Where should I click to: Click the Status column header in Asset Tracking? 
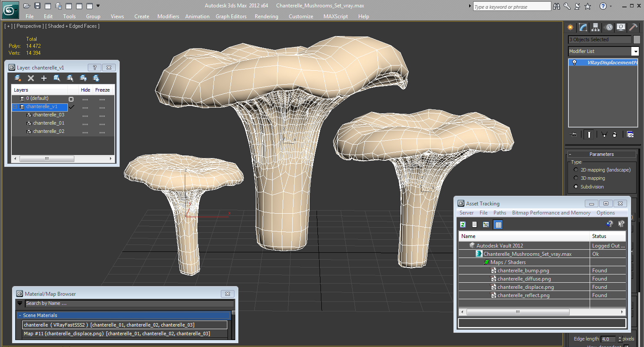607,236
